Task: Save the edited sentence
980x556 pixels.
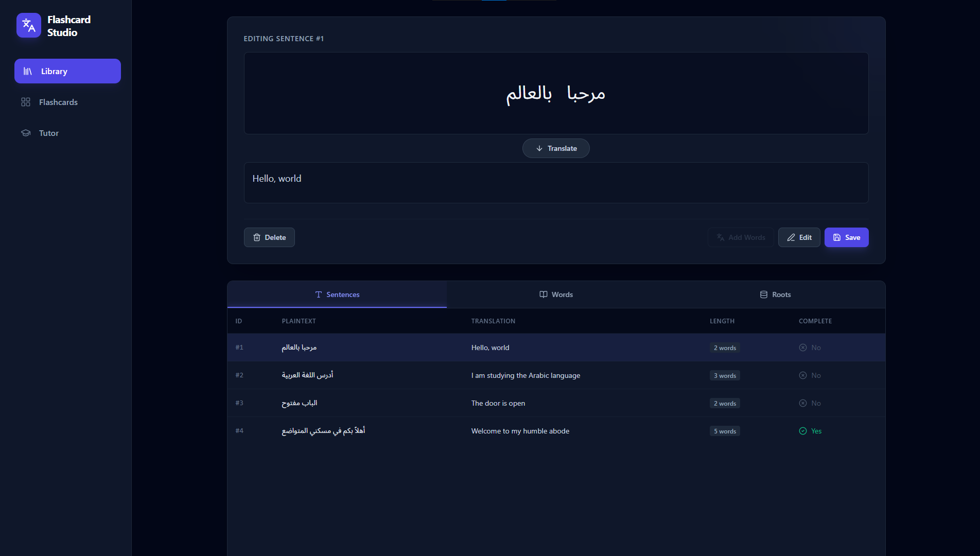Action: coord(846,237)
